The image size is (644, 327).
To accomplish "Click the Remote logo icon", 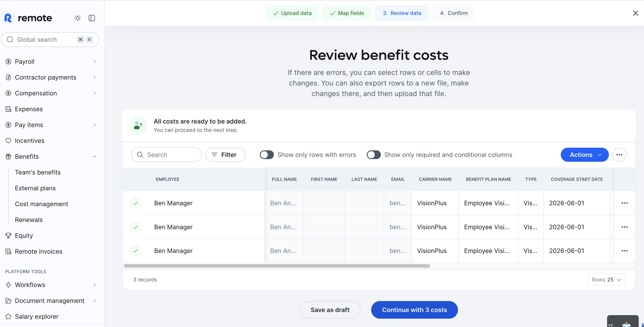I will coord(8,18).
